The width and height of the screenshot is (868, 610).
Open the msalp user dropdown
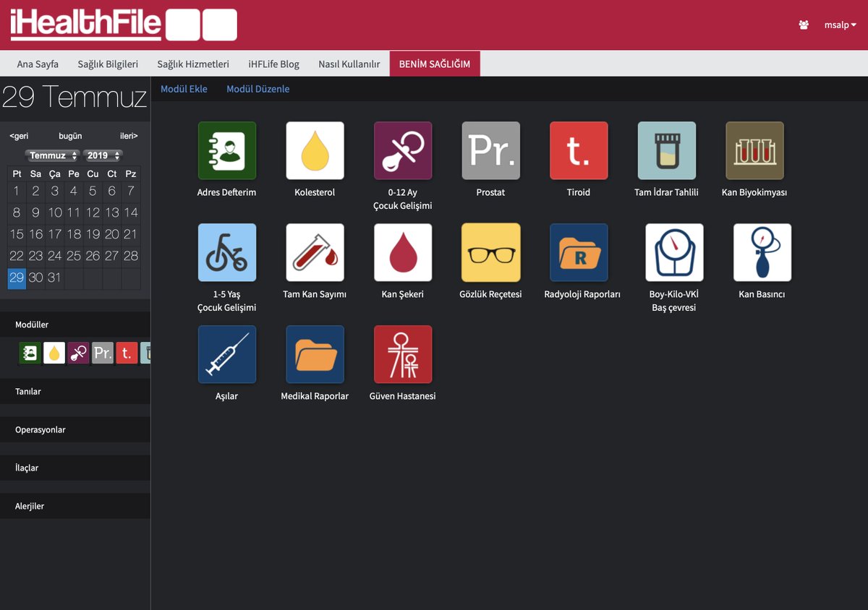(841, 25)
